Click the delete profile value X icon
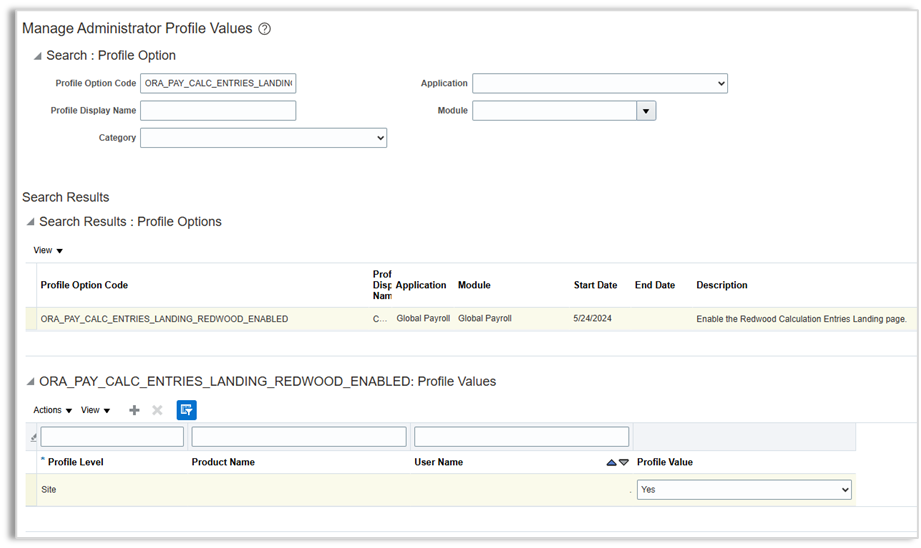Screen dimensions: 921x548 pyautogui.click(x=157, y=410)
